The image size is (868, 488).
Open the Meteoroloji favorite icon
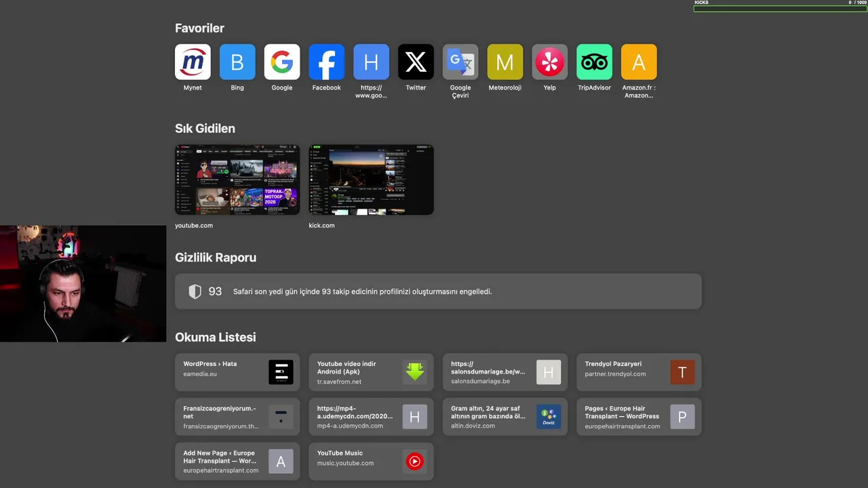(505, 62)
